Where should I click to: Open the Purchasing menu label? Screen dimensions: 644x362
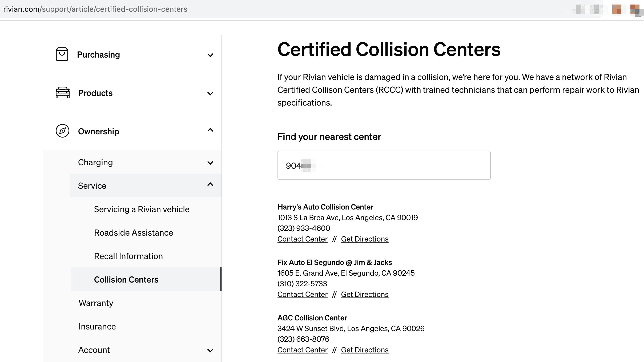pyautogui.click(x=98, y=55)
